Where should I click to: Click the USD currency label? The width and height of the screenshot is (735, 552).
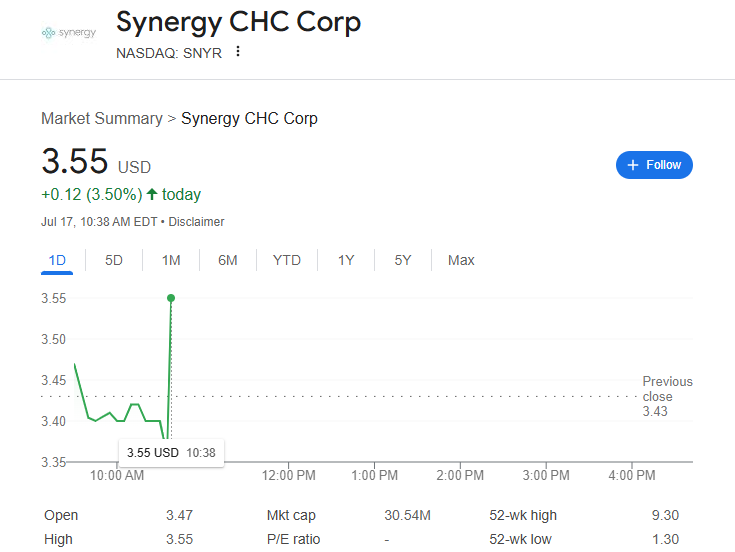(x=134, y=167)
